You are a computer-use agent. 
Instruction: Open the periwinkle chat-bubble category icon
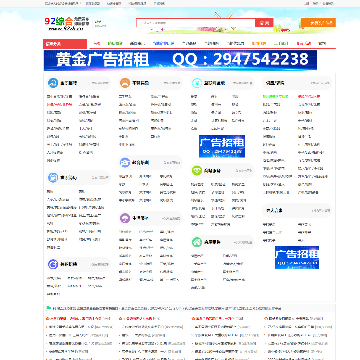(x=125, y=163)
